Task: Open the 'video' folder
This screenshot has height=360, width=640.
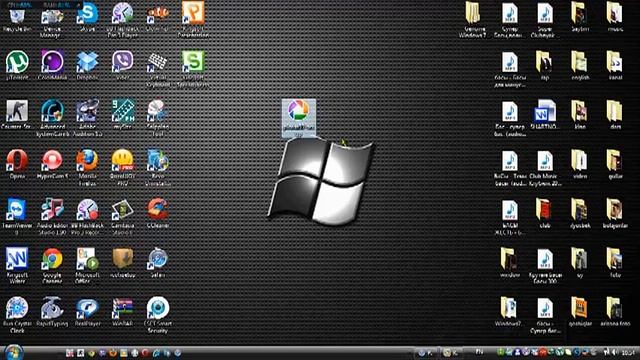Action: coord(580,164)
